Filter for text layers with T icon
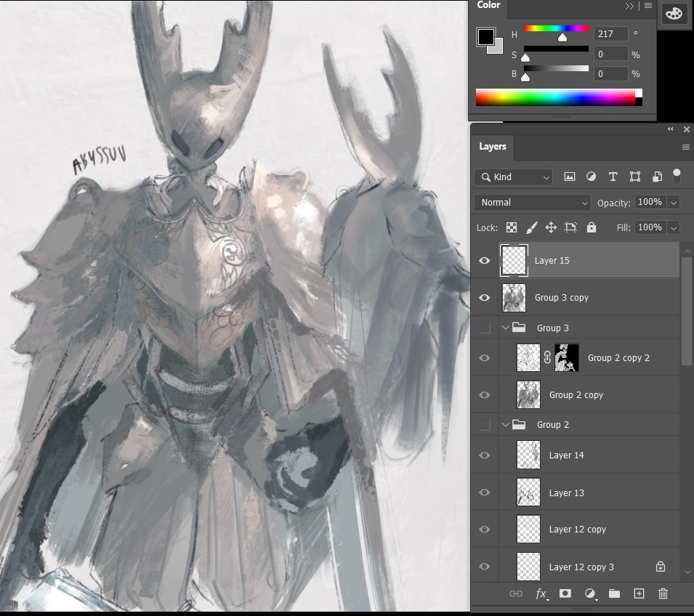The width and height of the screenshot is (694, 616). point(613,176)
